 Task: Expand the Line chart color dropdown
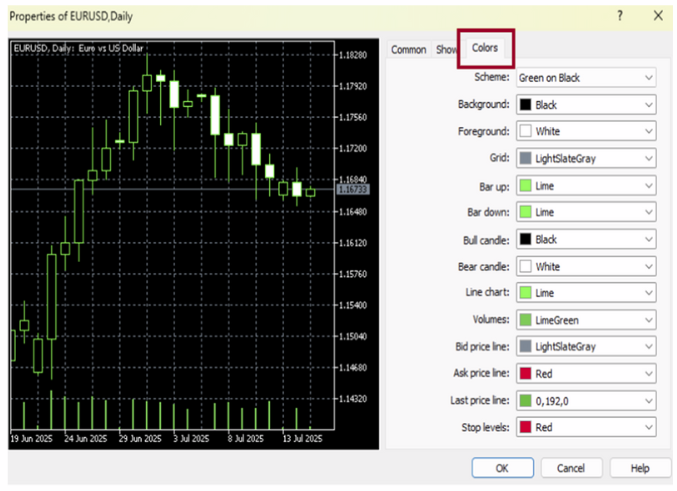(649, 293)
